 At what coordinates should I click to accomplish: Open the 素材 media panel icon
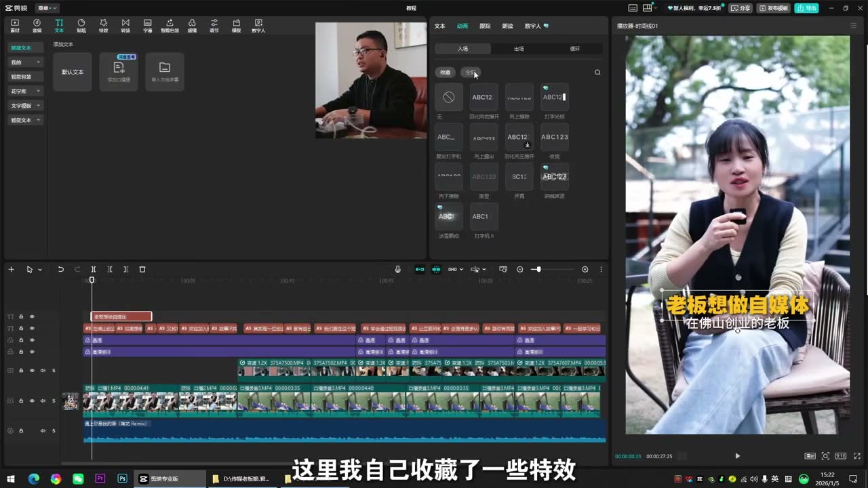(15, 26)
